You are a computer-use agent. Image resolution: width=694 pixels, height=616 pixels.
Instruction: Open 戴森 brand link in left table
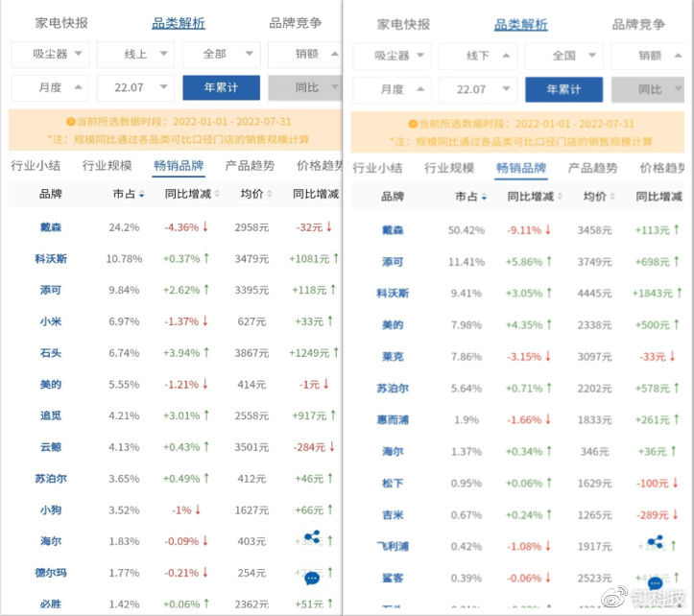point(51,227)
